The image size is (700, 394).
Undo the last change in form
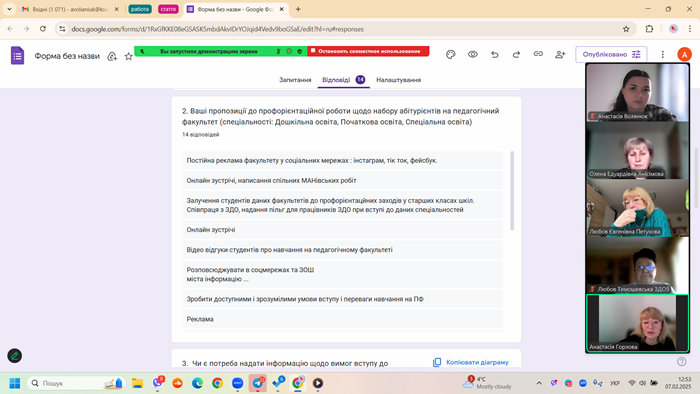coord(495,54)
